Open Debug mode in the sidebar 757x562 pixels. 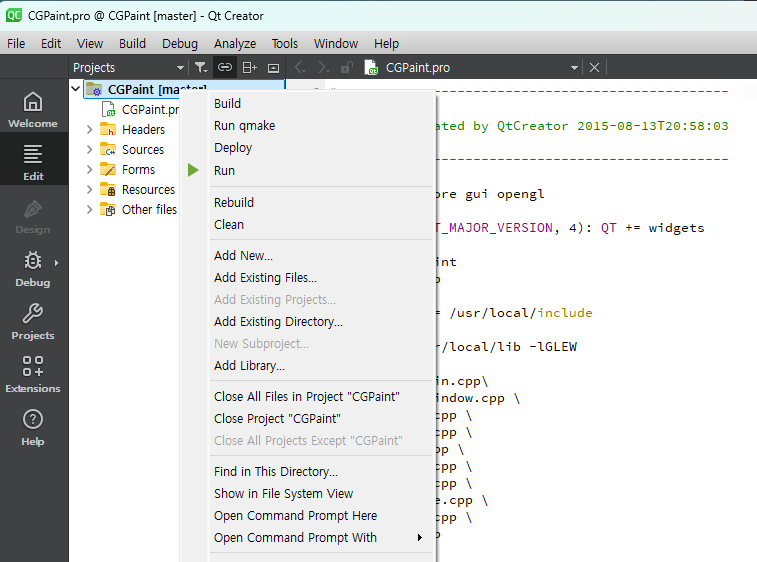pos(33,269)
